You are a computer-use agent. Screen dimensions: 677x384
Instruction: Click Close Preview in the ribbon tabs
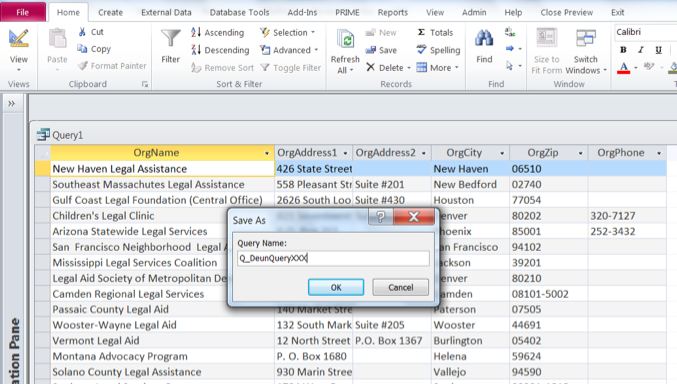pos(566,13)
